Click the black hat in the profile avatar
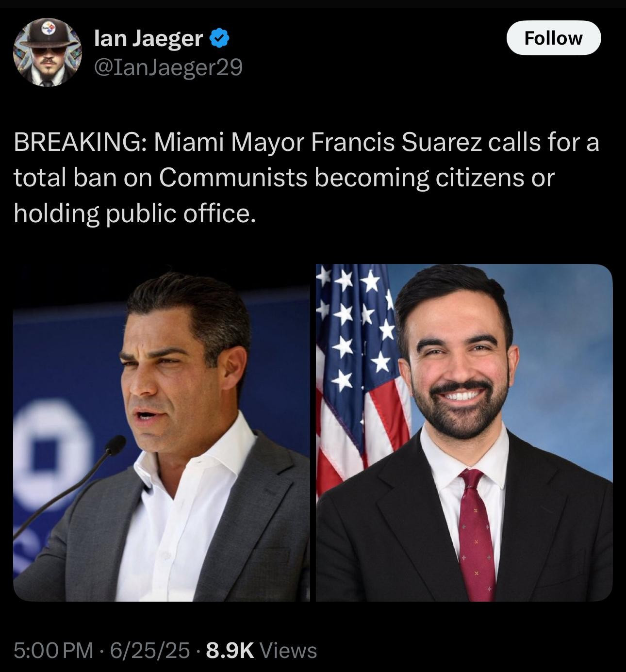Viewport: 626px width, 672px height. pos(48,34)
